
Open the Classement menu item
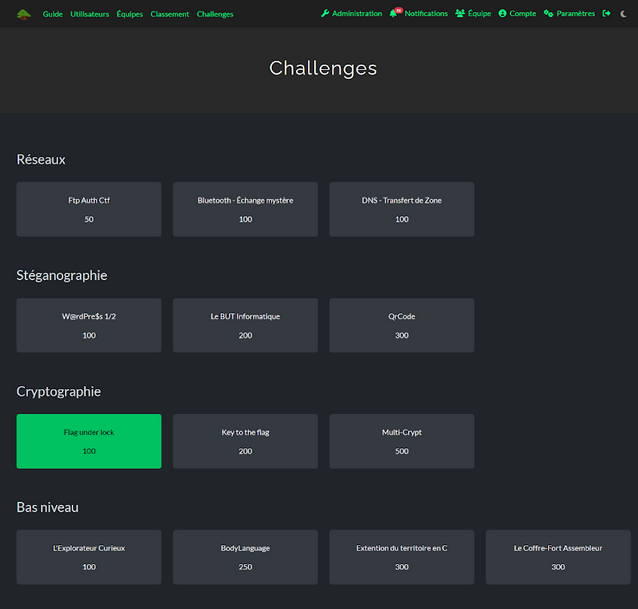coord(170,14)
